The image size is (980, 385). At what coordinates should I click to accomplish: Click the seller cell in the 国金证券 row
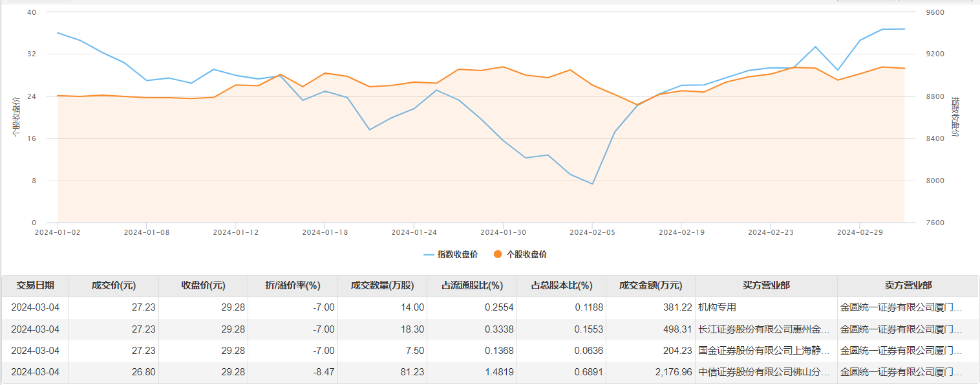point(908,351)
